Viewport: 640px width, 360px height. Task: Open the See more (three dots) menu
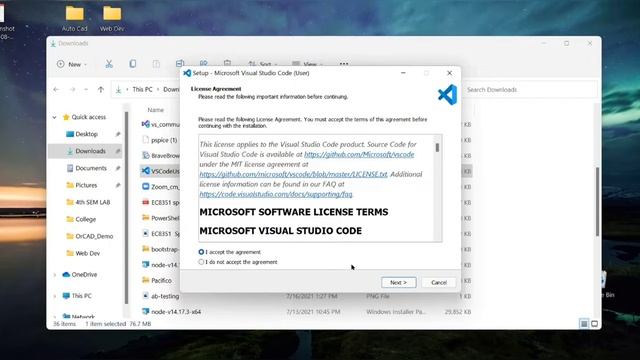click(x=344, y=64)
